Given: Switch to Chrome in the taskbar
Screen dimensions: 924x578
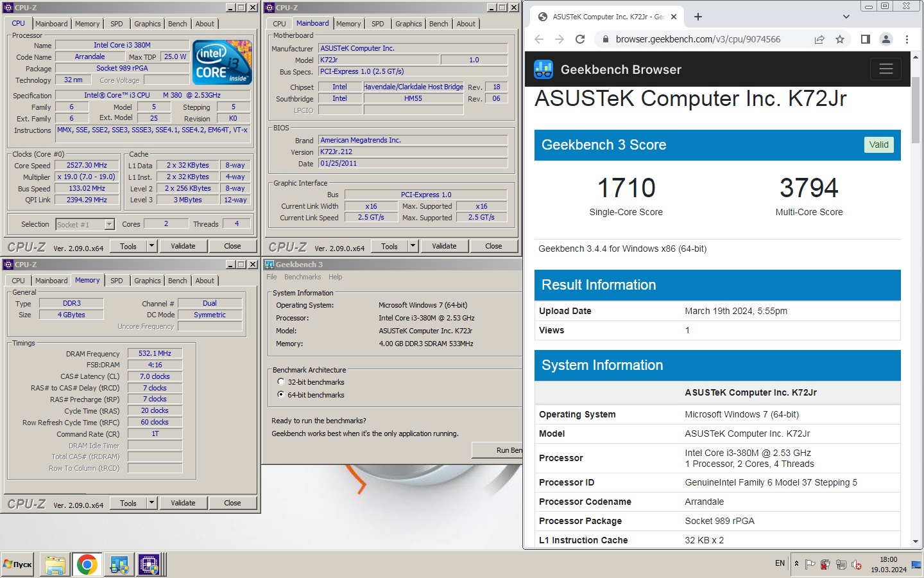Looking at the screenshot, I should (87, 565).
